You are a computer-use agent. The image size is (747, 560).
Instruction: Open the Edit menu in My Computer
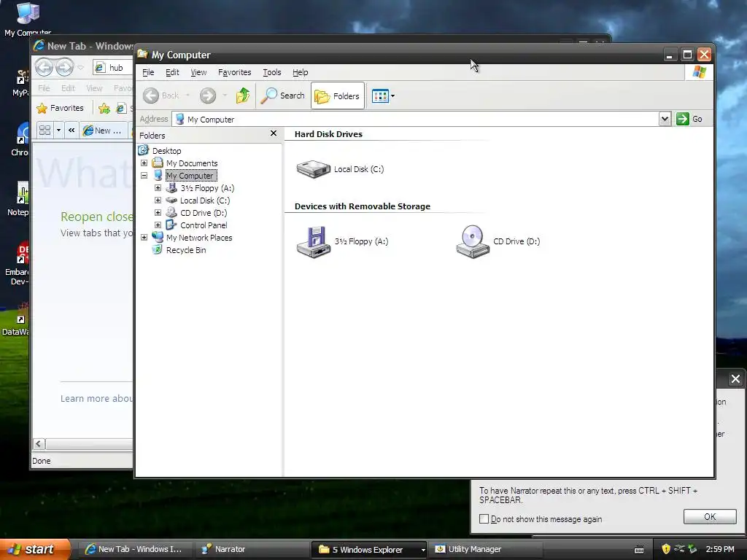point(172,72)
